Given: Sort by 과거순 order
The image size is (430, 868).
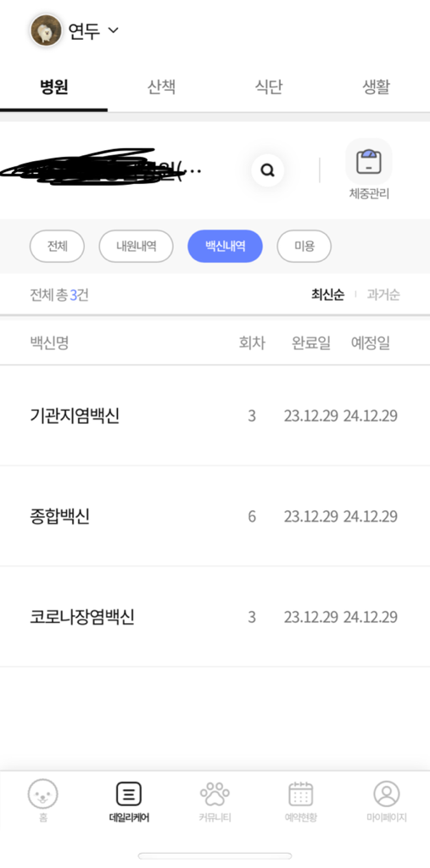Looking at the screenshot, I should pos(383,294).
